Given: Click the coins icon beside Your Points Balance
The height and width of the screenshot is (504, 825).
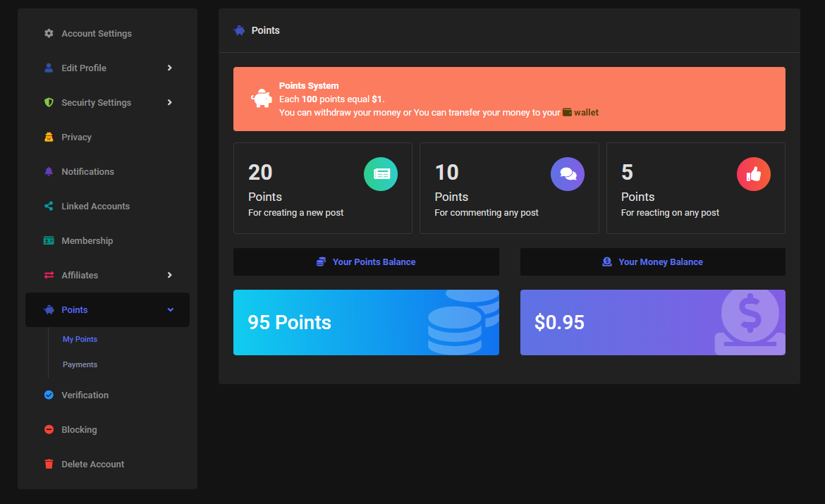Looking at the screenshot, I should click(321, 262).
